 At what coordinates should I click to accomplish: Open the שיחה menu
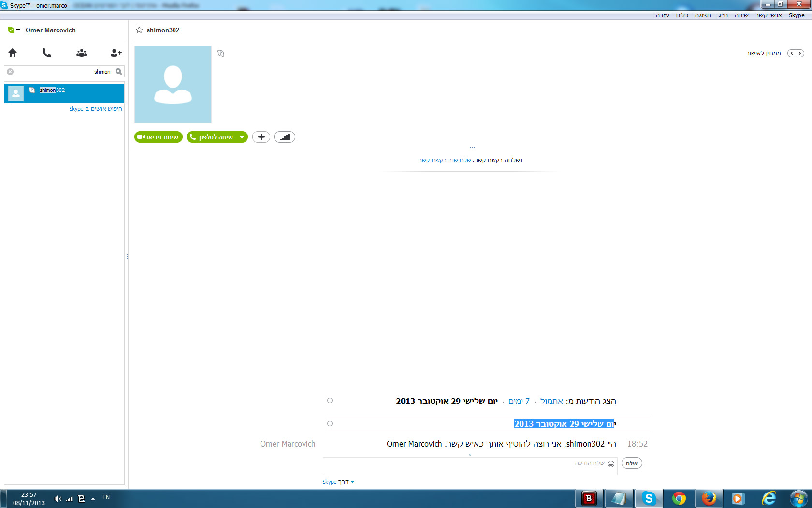(x=741, y=15)
